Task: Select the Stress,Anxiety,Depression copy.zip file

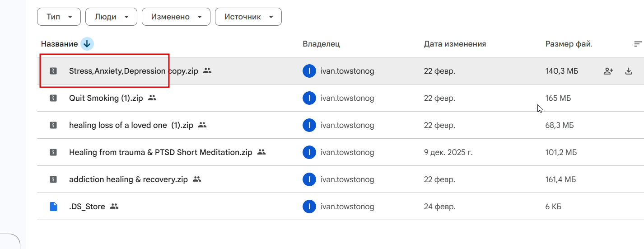Action: point(133,71)
